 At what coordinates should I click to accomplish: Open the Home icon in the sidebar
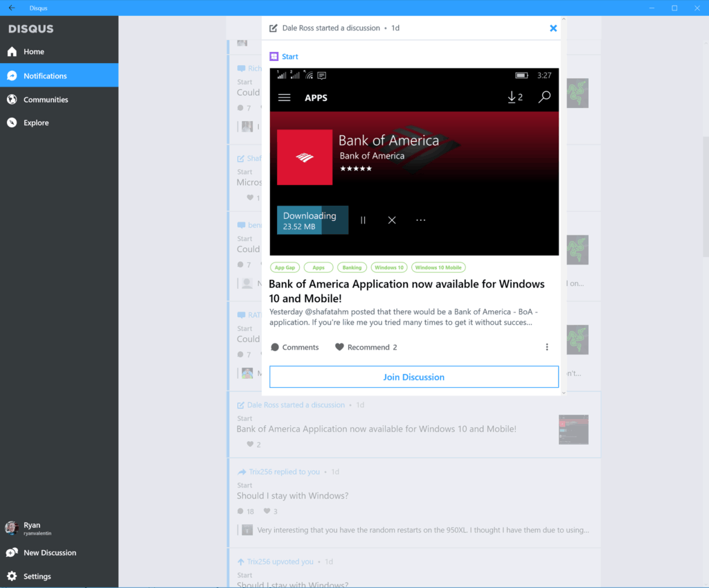[11, 51]
